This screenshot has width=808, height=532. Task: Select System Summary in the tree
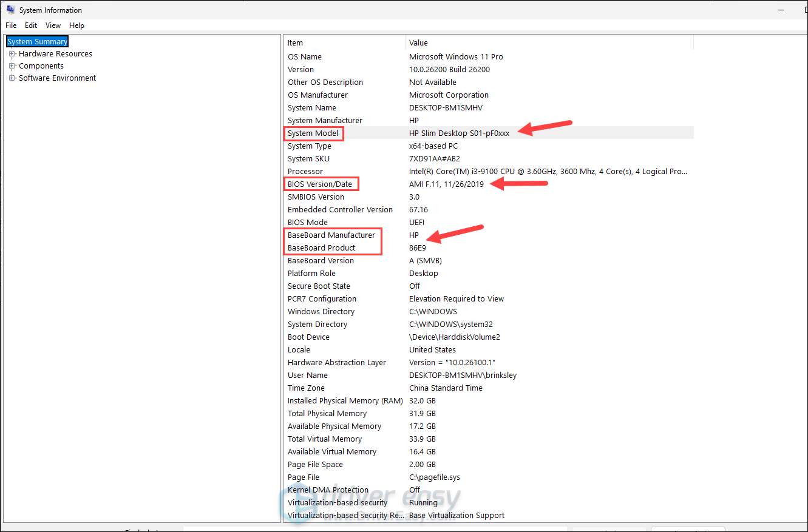(x=38, y=41)
